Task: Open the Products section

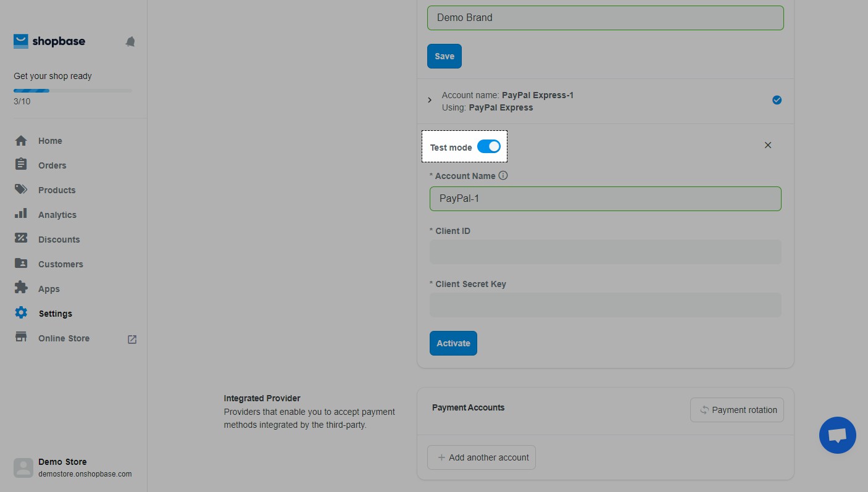Action: pyautogui.click(x=57, y=190)
